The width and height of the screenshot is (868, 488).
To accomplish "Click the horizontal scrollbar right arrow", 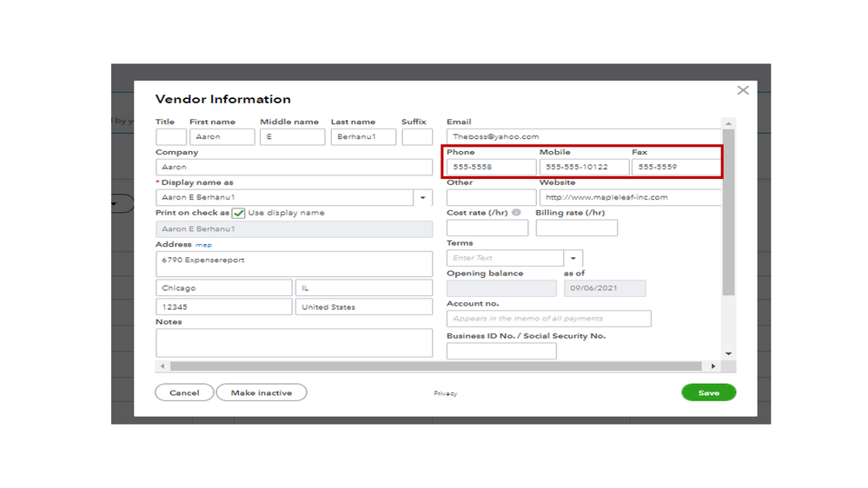I will pos(713,366).
